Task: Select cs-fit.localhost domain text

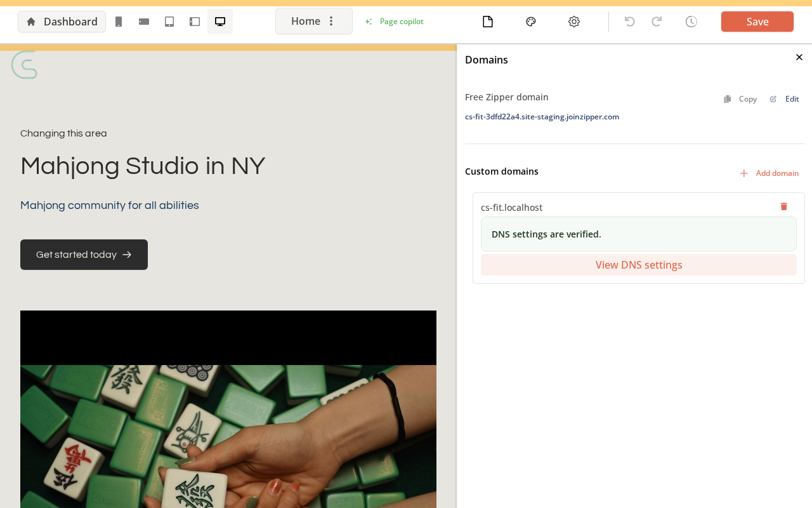Action: coord(512,208)
